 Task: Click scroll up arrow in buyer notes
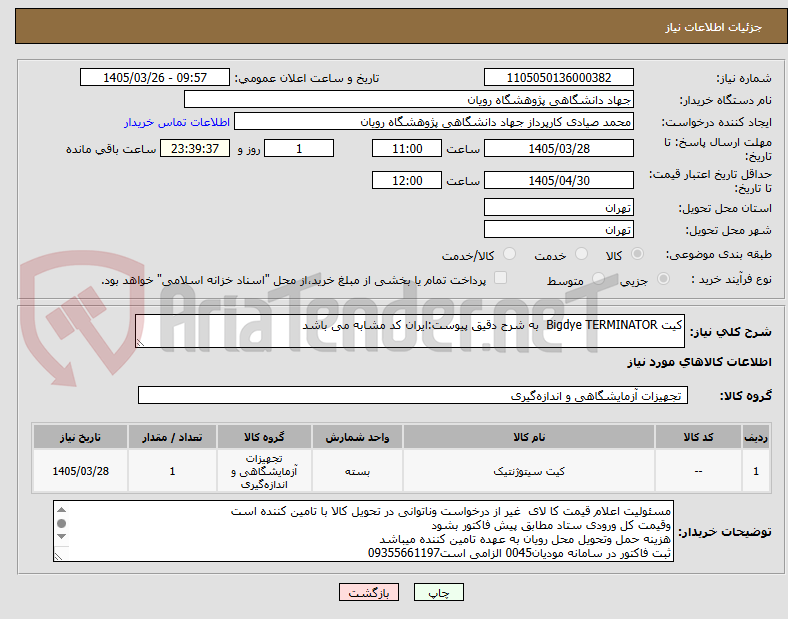[x=61, y=510]
